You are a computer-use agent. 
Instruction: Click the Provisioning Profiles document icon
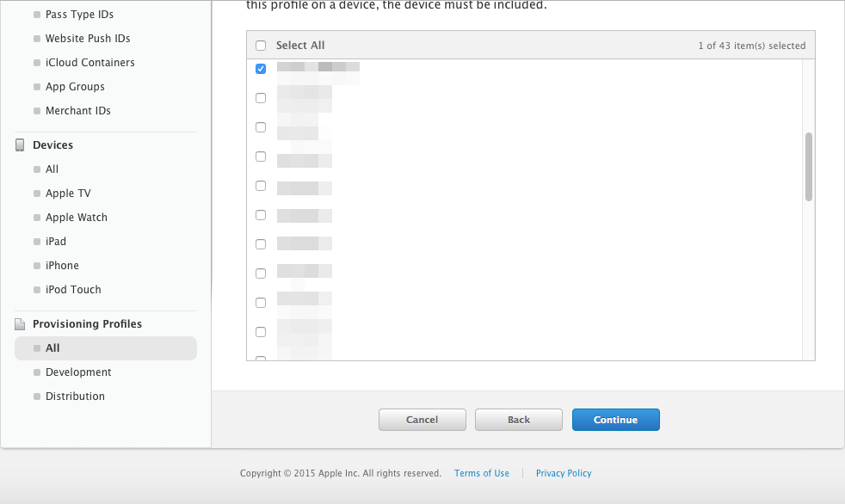coord(20,323)
